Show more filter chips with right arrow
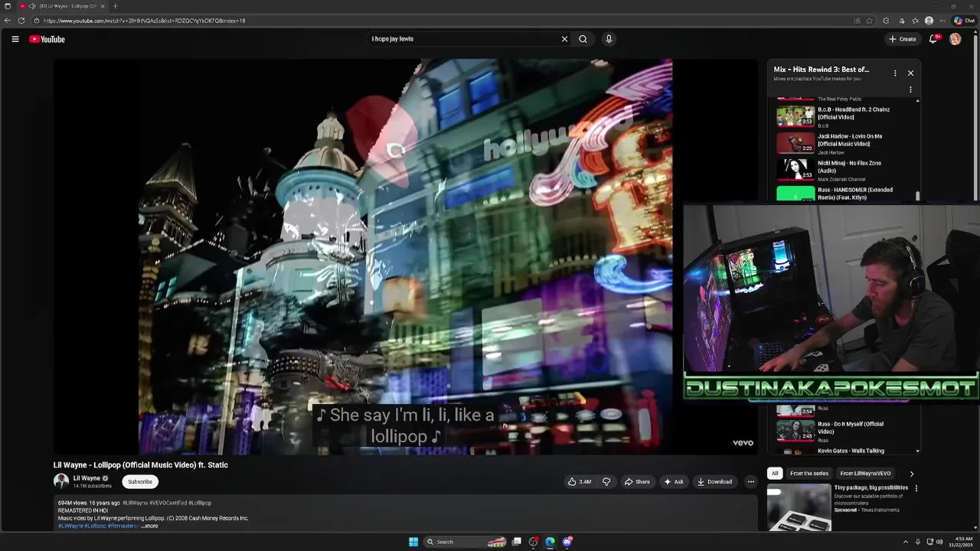 [911, 474]
